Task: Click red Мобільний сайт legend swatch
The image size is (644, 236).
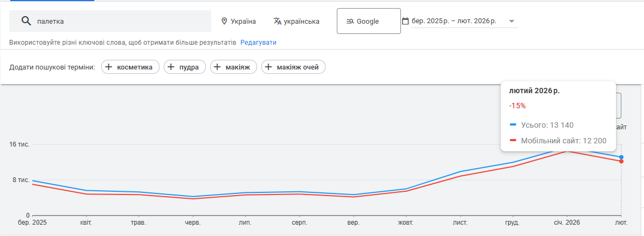Action: 513,141
